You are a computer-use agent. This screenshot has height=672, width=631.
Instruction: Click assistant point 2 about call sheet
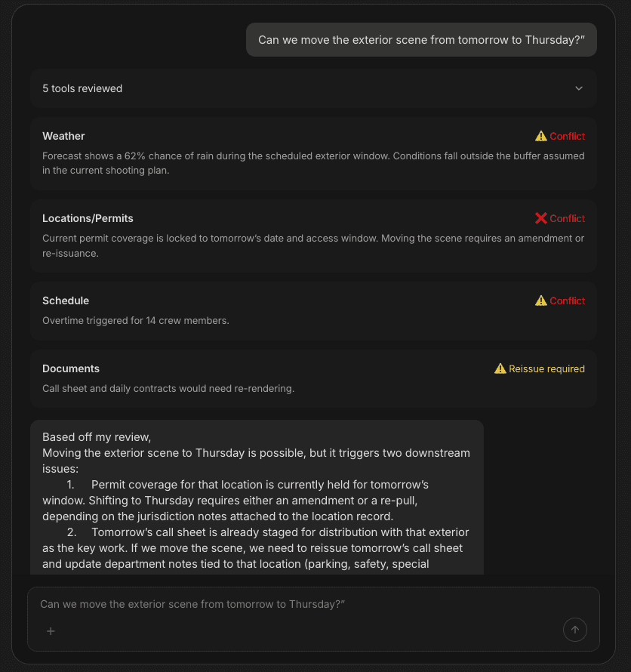256,548
